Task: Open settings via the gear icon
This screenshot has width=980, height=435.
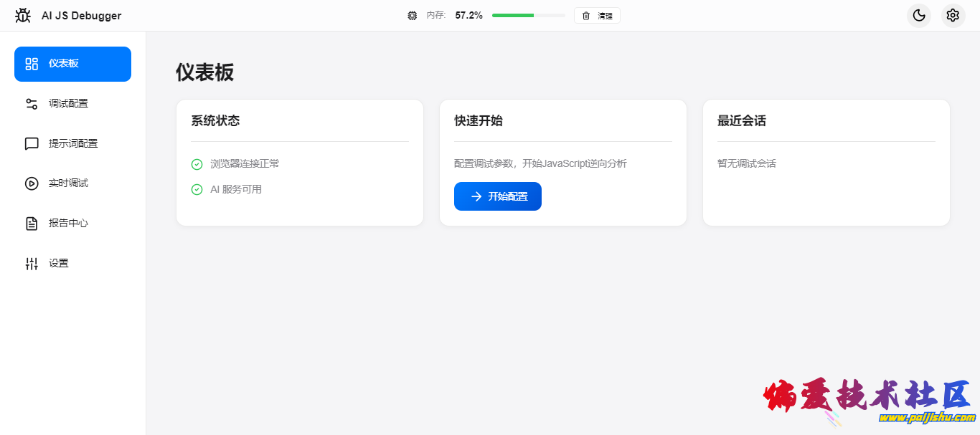Action: point(953,15)
